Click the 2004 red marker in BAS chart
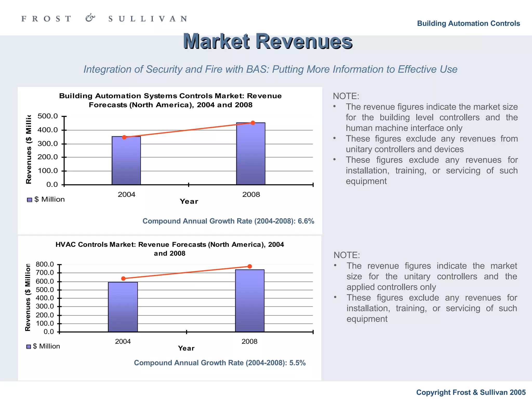This screenshot has height=399, width=532. (124, 137)
